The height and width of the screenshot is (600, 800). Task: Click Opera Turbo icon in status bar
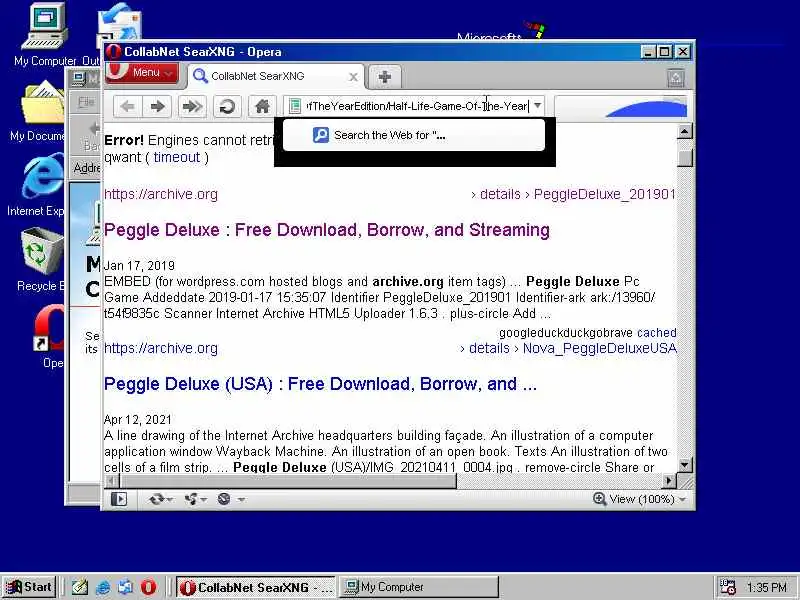[x=224, y=499]
